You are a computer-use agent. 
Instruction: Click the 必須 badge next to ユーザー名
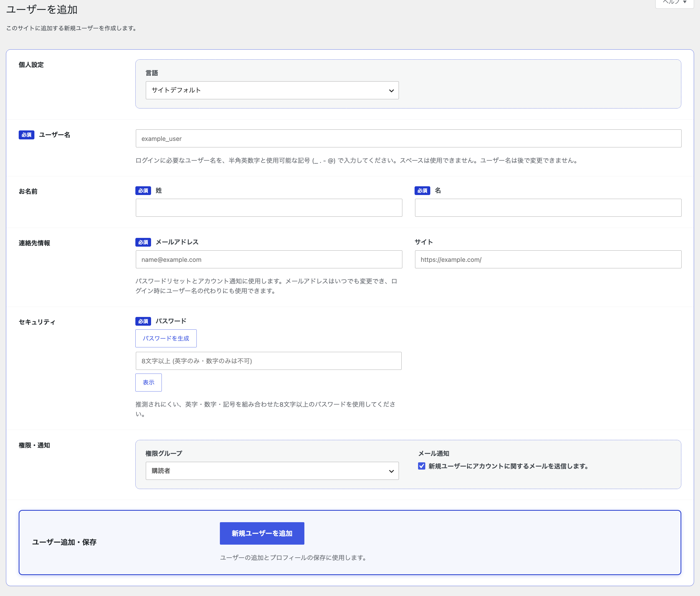coord(26,135)
